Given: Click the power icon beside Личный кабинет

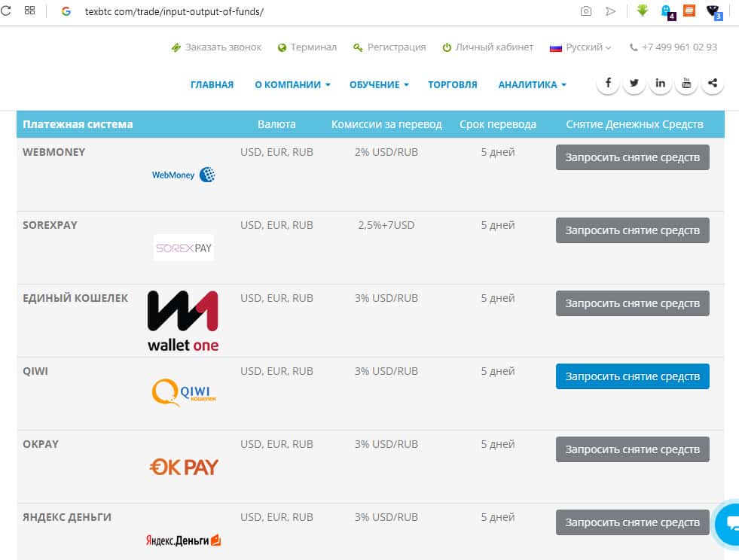Looking at the screenshot, I should (446, 47).
